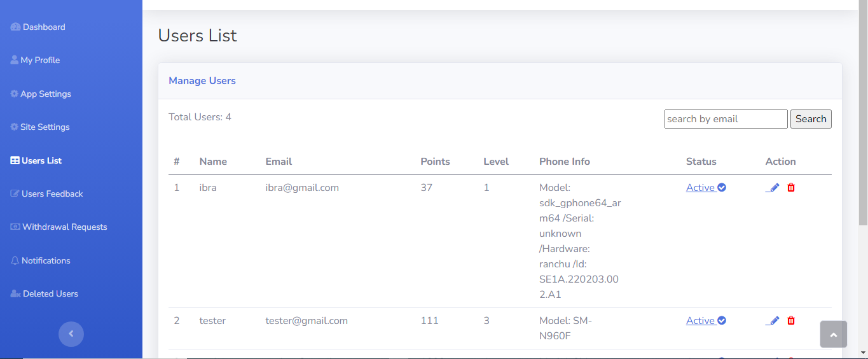Screen dimensions: 868x359
Task: Click the red delete icon for ibra
Action: (x=791, y=188)
